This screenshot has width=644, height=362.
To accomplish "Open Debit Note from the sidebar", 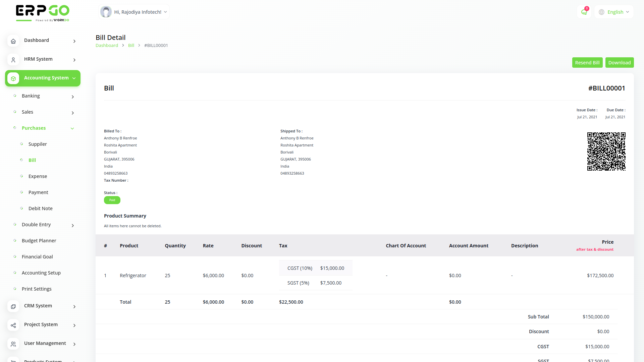I will pyautogui.click(x=41, y=208).
